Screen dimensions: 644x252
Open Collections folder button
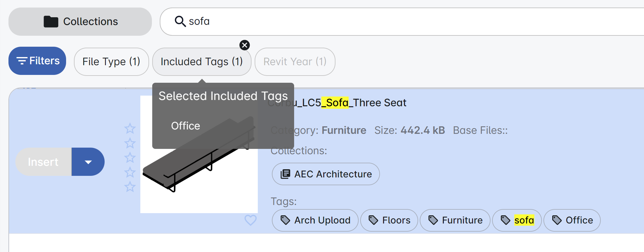[x=80, y=22]
